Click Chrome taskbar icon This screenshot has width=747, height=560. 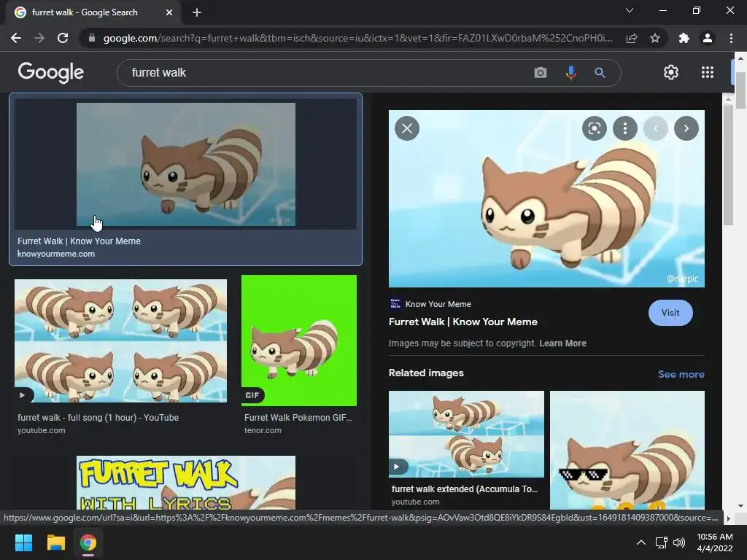(x=88, y=542)
